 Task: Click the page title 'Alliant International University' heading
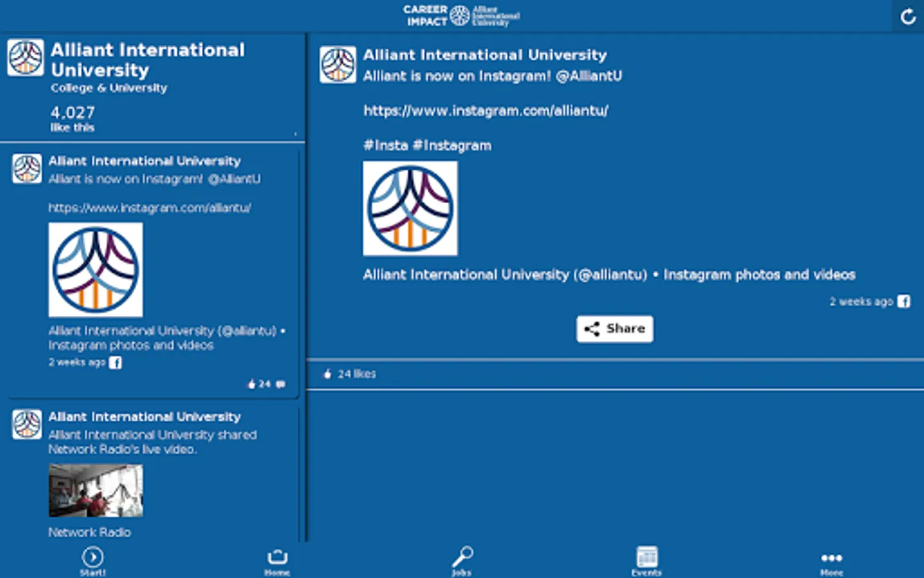point(148,60)
